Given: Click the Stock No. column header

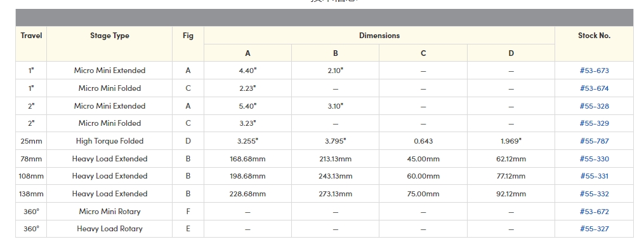Looking at the screenshot, I should coord(594,44).
